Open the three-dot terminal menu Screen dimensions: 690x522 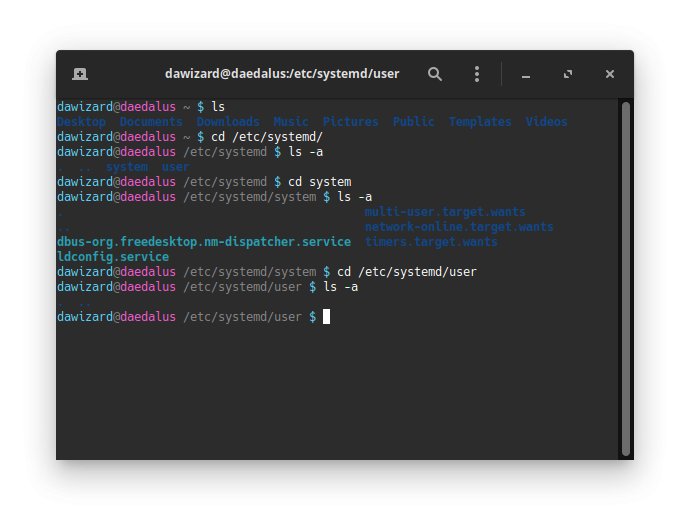coord(477,74)
